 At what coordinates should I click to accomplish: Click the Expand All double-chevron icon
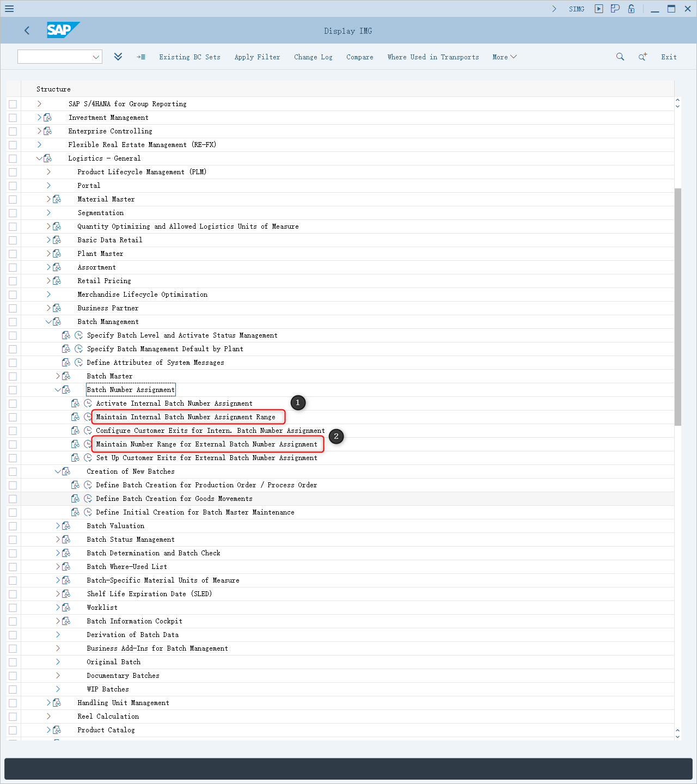118,57
